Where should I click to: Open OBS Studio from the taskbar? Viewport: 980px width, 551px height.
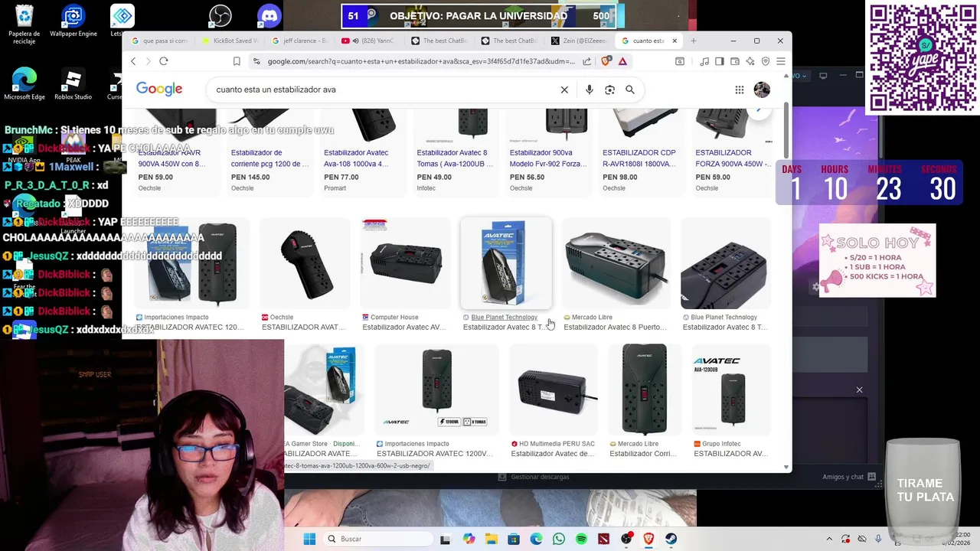click(x=626, y=539)
